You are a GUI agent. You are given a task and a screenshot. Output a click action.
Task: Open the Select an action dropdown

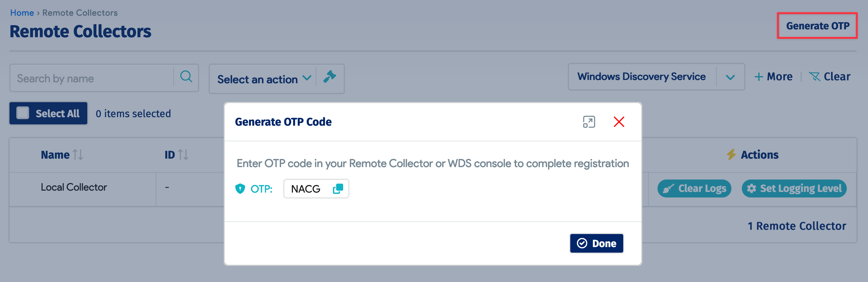(x=263, y=79)
